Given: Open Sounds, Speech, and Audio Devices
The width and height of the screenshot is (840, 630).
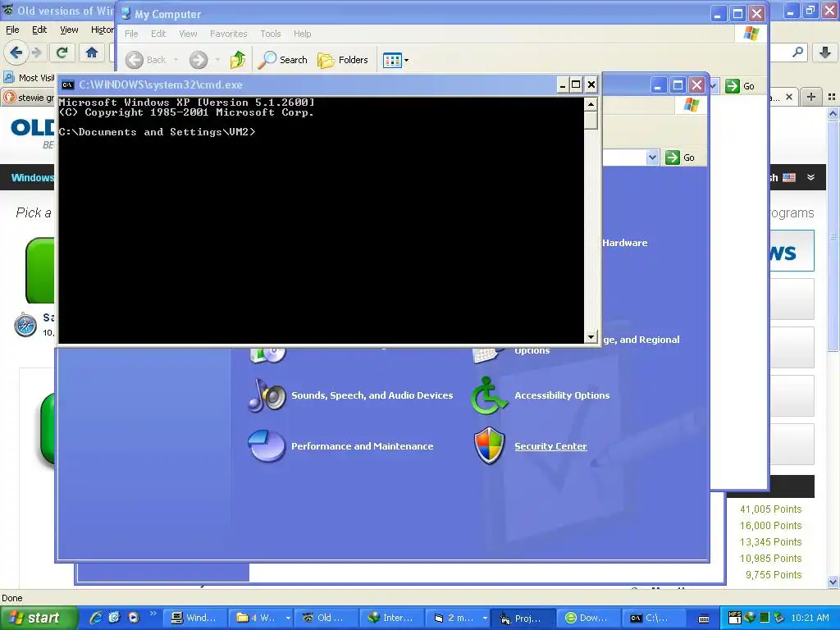Looking at the screenshot, I should 372,395.
